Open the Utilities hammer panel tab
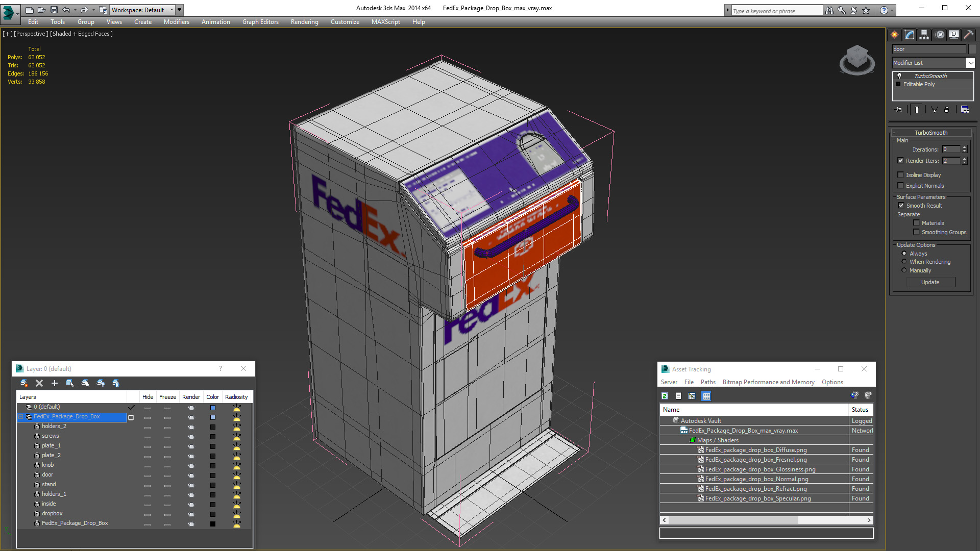This screenshot has width=980, height=551. [x=969, y=35]
